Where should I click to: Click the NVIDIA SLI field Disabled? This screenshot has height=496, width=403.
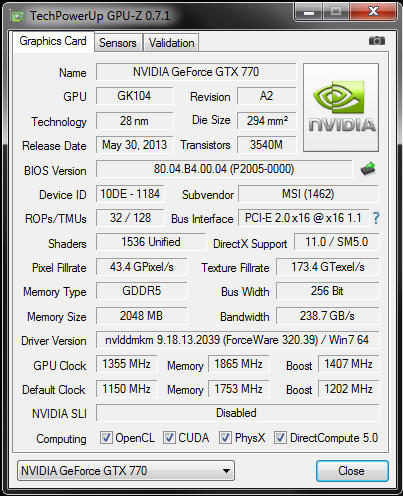(238, 413)
